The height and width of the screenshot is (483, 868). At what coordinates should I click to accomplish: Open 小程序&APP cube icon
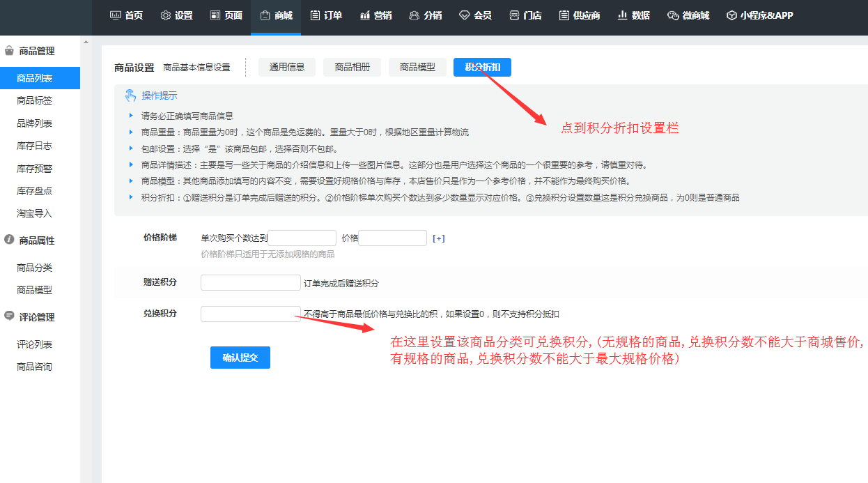tap(731, 15)
